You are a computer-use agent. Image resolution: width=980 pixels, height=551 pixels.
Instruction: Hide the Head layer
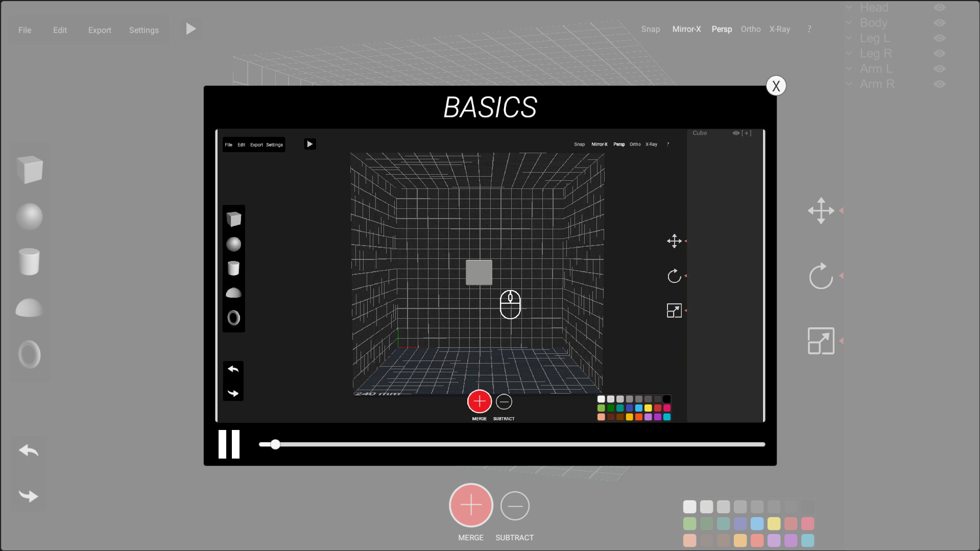tap(940, 7)
